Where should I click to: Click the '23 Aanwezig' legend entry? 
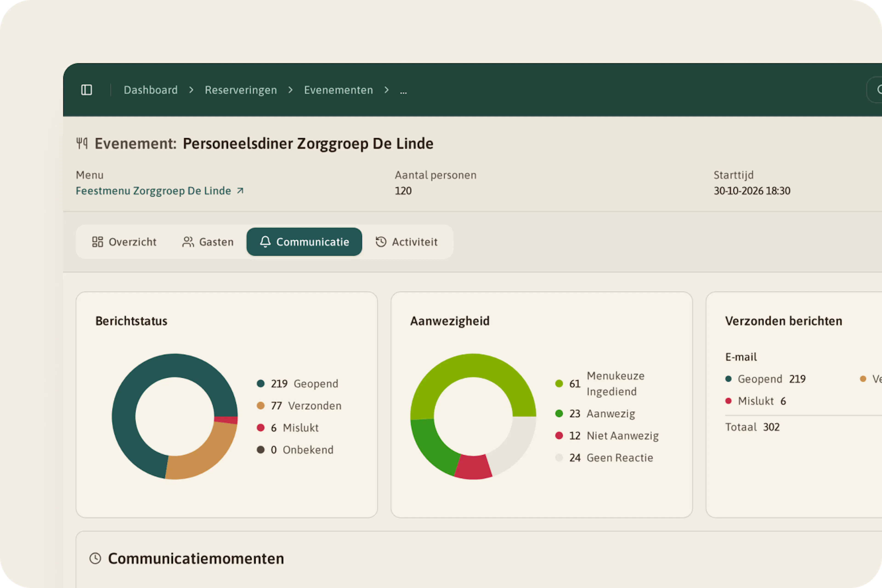click(595, 414)
